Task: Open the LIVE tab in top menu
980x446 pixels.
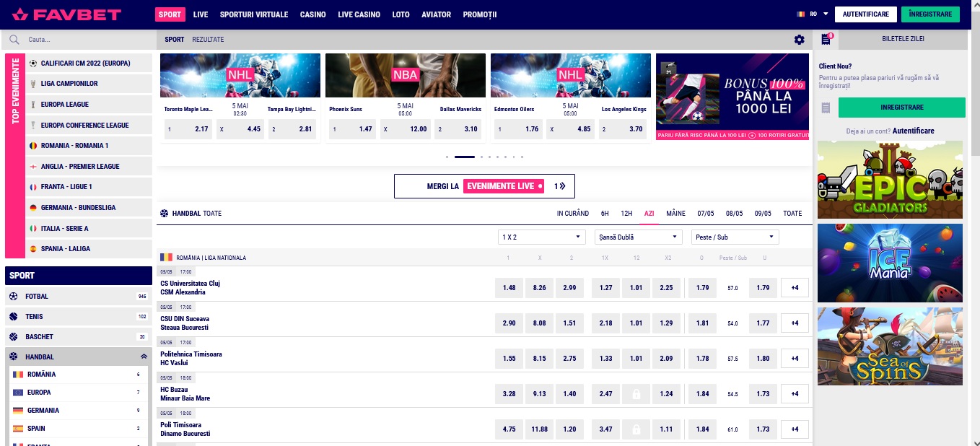Action: 201,14
